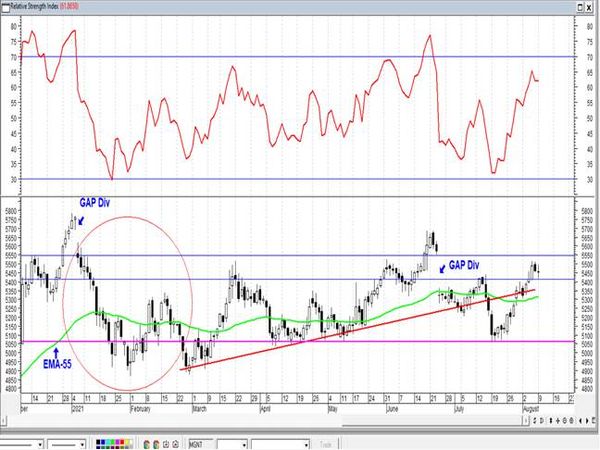Pick the black swatch in the color palette
Viewport: 600px width, 450px height.
[x=98, y=442]
